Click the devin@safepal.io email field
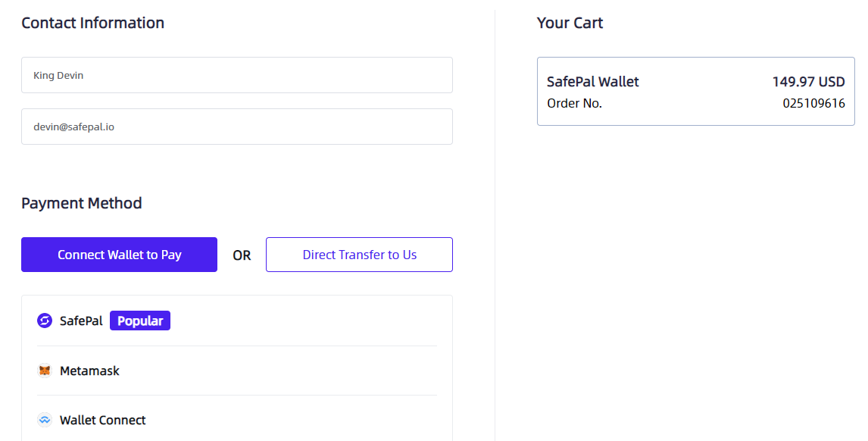Image resolution: width=868 pixels, height=441 pixels. click(236, 127)
